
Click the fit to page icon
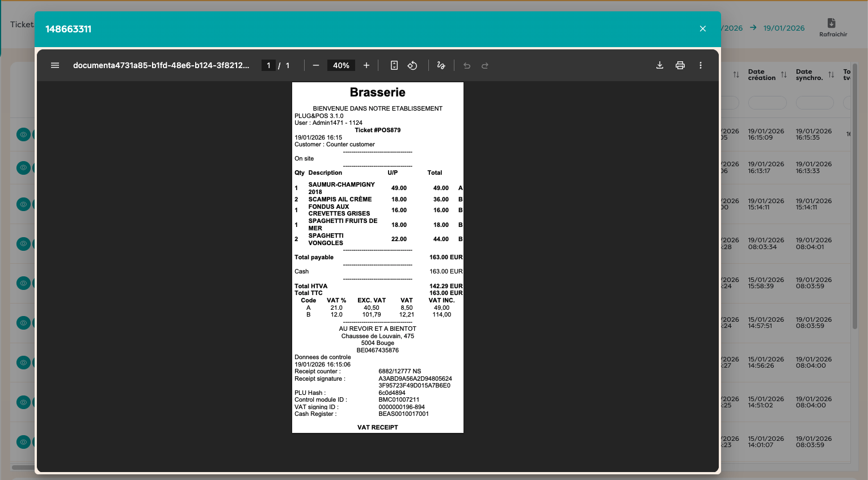tap(394, 65)
